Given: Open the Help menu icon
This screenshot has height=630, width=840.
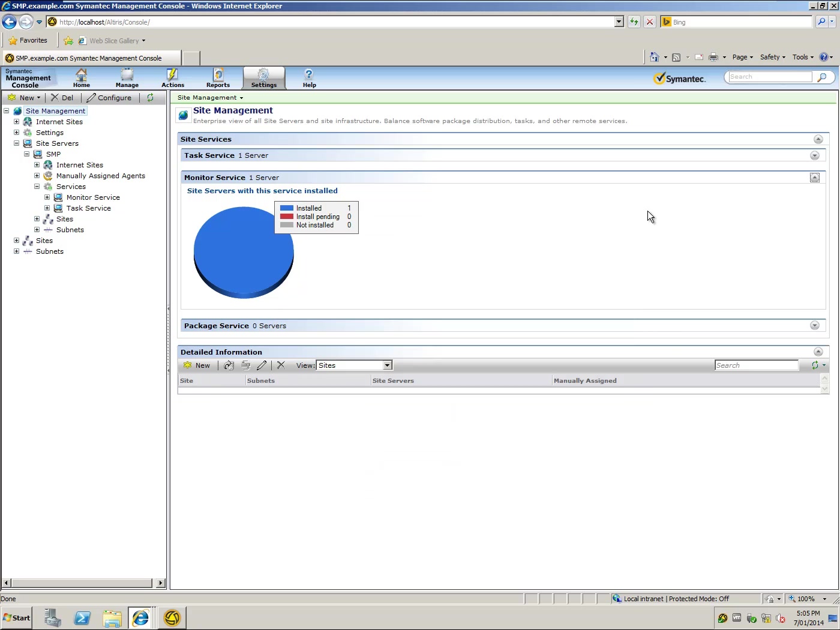Looking at the screenshot, I should click(x=309, y=78).
